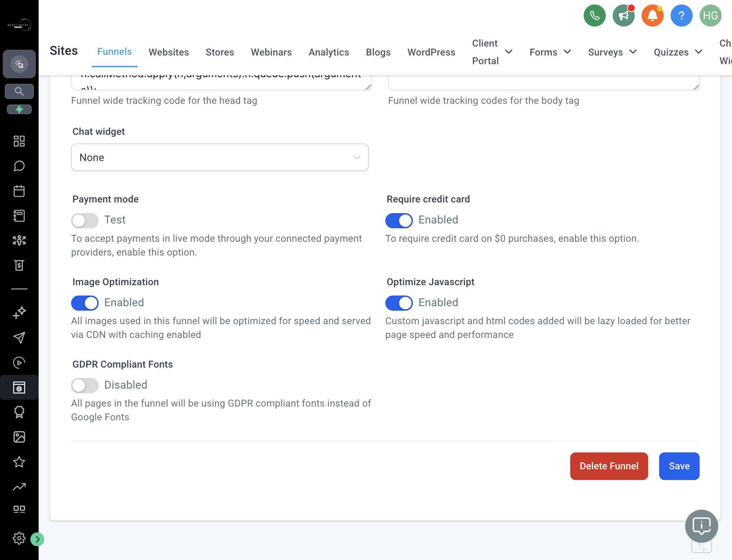The height and width of the screenshot is (560, 732).
Task: Open the Blogs tab
Action: pyautogui.click(x=378, y=52)
